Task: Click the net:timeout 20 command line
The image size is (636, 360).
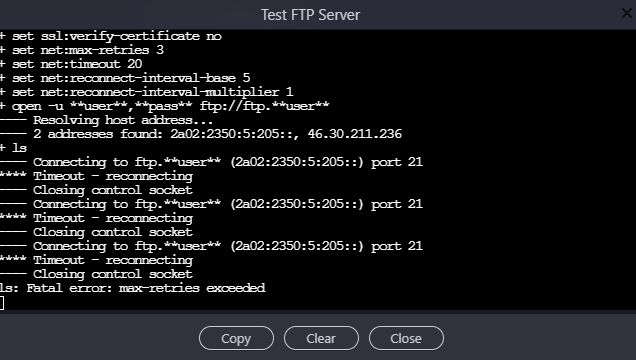Action: [x=71, y=64]
